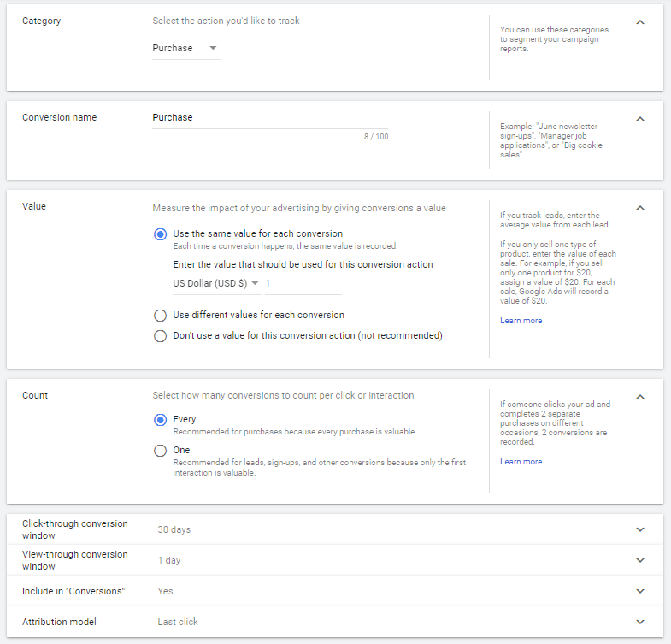Select Use the same value for each conversion
This screenshot has width=671, height=644.
tap(161, 234)
